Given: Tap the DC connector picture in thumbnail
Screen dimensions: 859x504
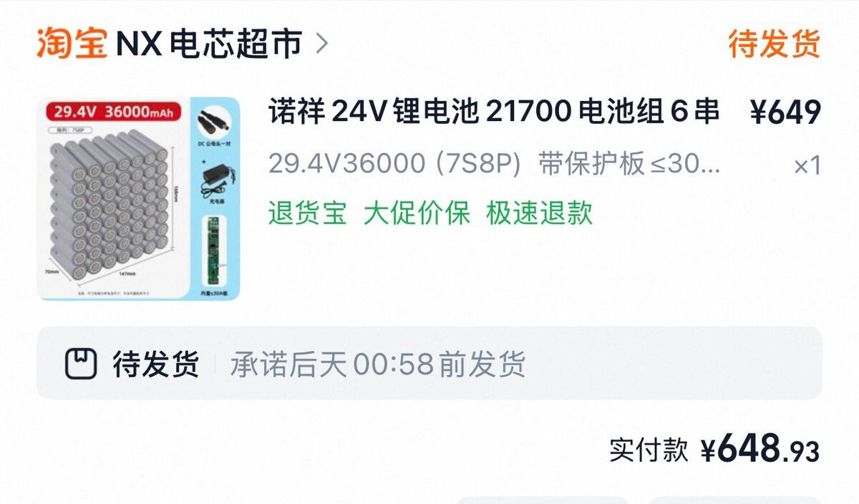Looking at the screenshot, I should 215,120.
